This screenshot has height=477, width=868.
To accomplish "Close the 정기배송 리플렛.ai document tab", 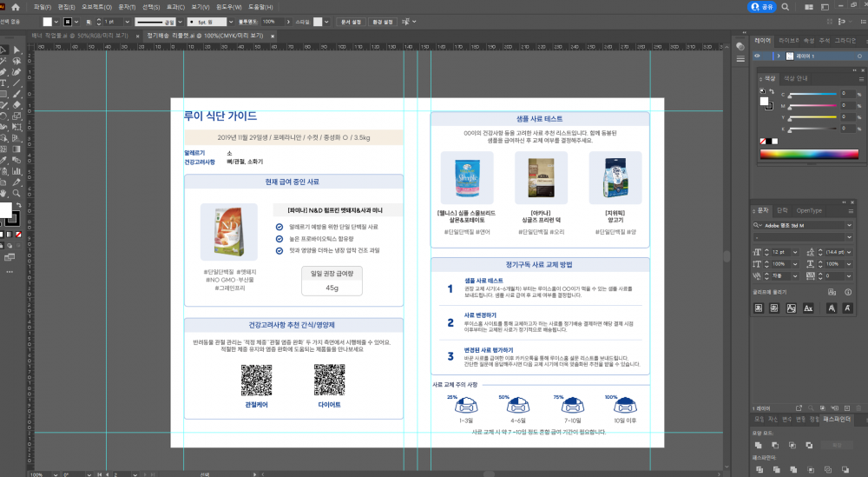I will point(273,36).
